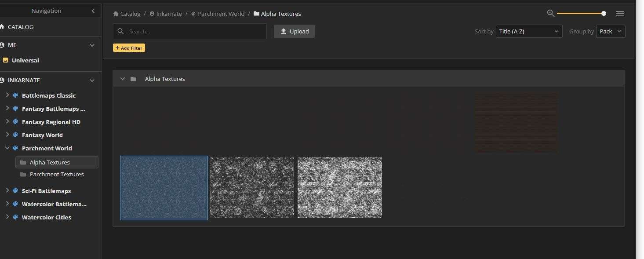Select the blue swirl texture thumbnail
The width and height of the screenshot is (644, 259).
pyautogui.click(x=164, y=188)
